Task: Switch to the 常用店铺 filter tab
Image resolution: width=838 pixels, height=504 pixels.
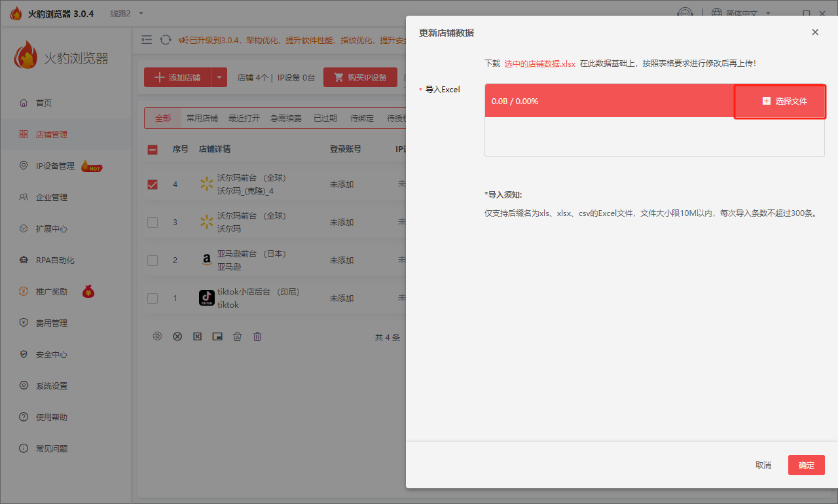Action: tap(202, 118)
